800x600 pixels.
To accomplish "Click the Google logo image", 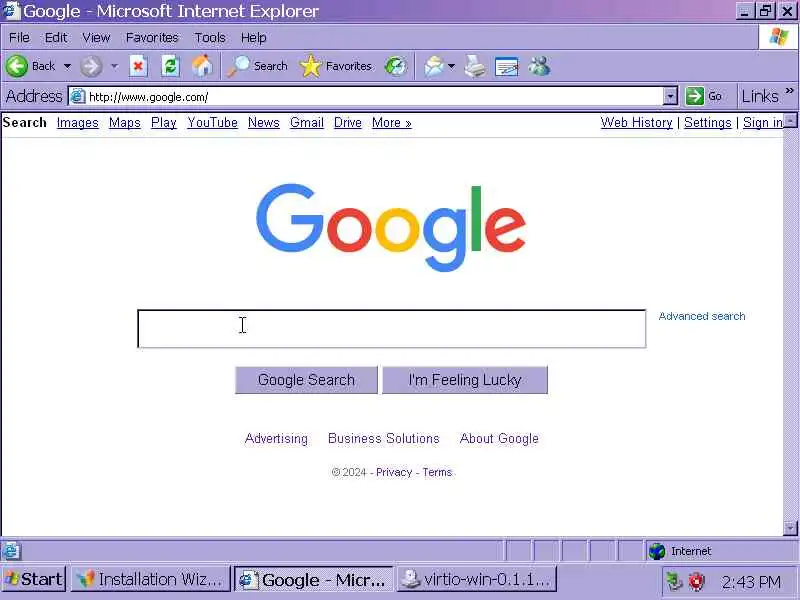I will [x=391, y=228].
